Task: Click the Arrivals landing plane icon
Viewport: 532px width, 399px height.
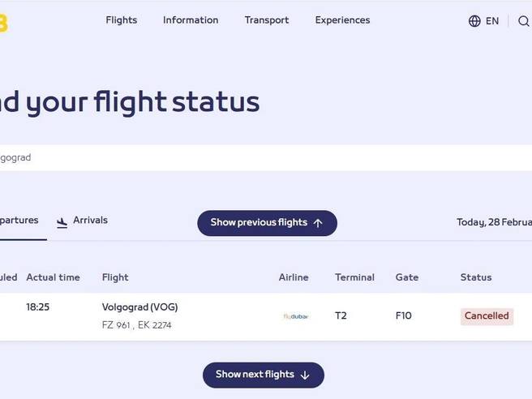Action: [x=62, y=222]
